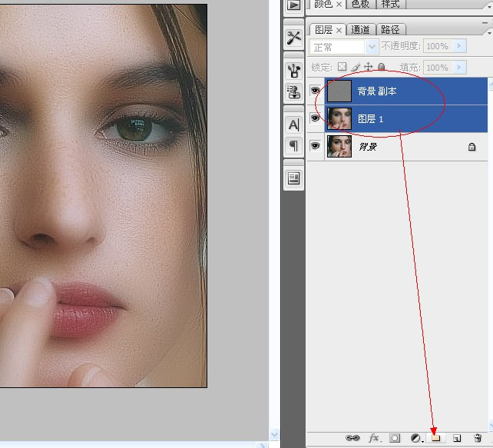This screenshot has height=448, width=493.
Task: Hide the 背景 副本 layer
Action: [315, 91]
